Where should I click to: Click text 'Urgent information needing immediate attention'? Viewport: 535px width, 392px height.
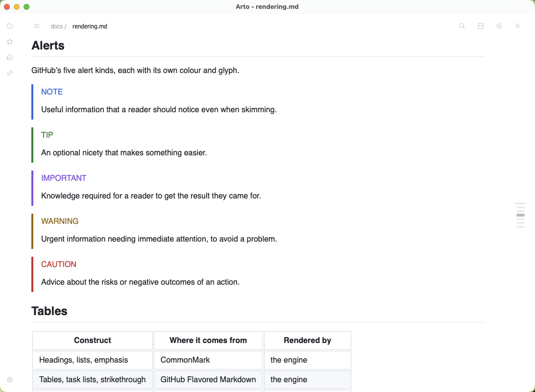(124, 239)
